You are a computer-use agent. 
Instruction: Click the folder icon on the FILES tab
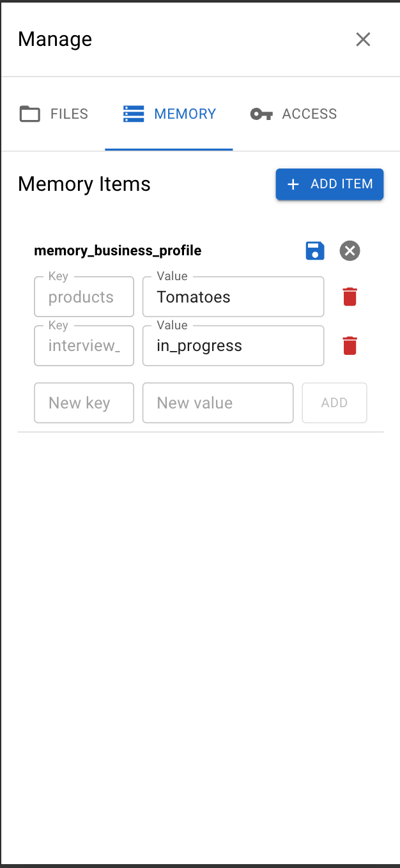[x=30, y=114]
